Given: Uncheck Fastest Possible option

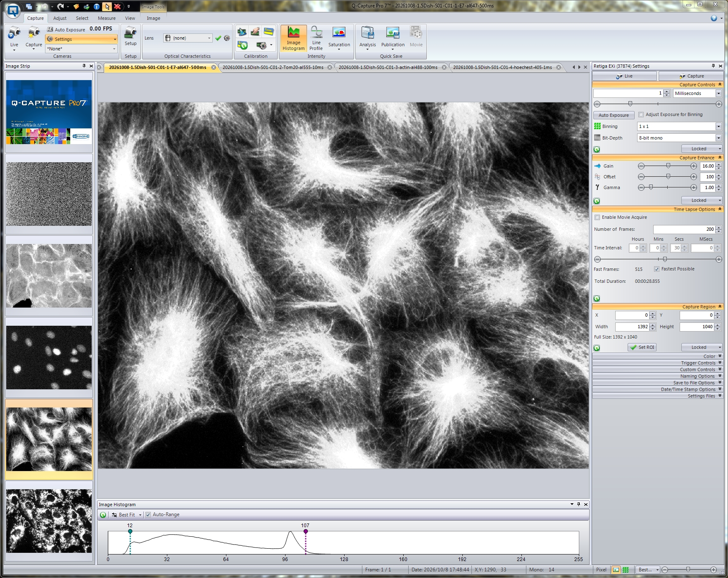Looking at the screenshot, I should pyautogui.click(x=657, y=269).
